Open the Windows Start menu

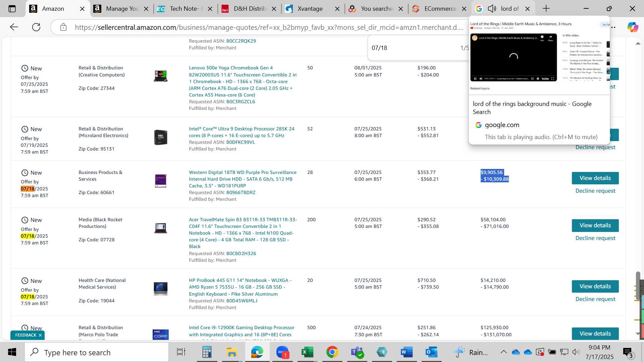pyautogui.click(x=12, y=352)
